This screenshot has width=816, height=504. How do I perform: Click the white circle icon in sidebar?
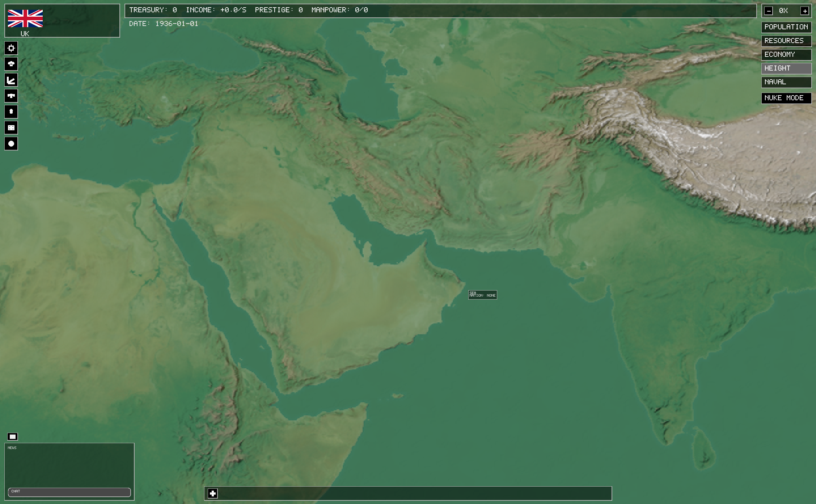click(11, 144)
